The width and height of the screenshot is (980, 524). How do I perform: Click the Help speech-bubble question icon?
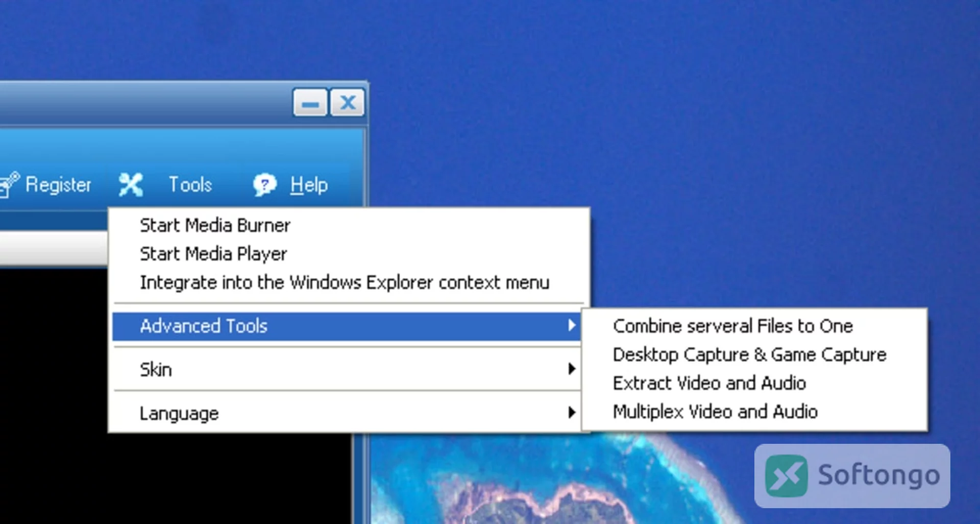point(264,184)
